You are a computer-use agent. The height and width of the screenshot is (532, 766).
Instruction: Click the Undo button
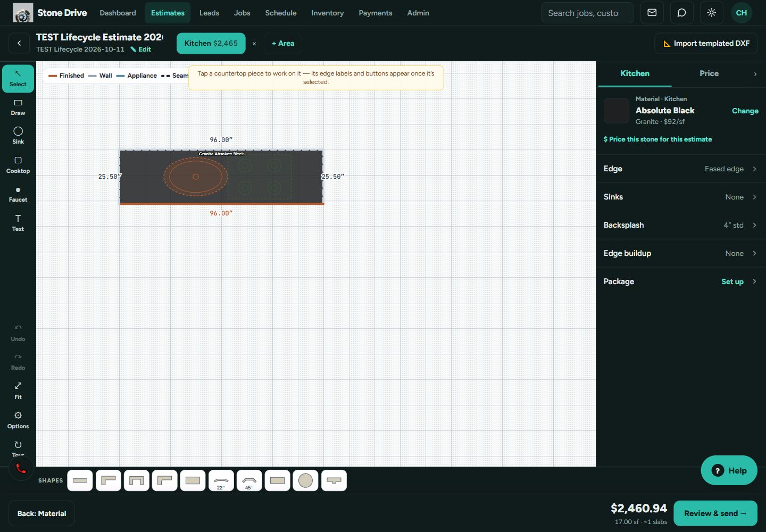tap(18, 333)
